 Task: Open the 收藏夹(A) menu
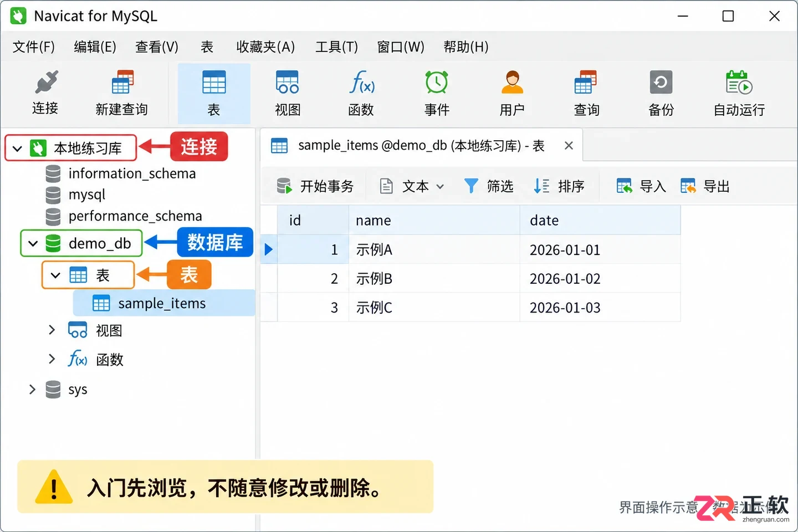(x=265, y=47)
